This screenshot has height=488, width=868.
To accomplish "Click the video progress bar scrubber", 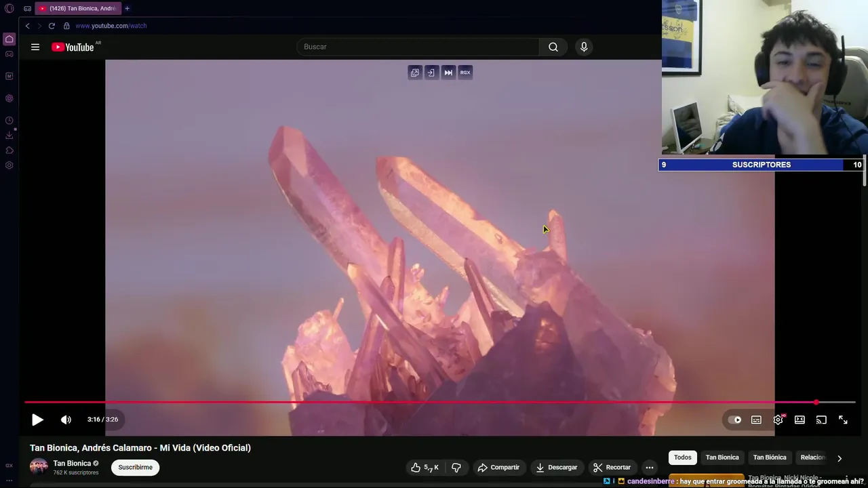I will [x=816, y=403].
